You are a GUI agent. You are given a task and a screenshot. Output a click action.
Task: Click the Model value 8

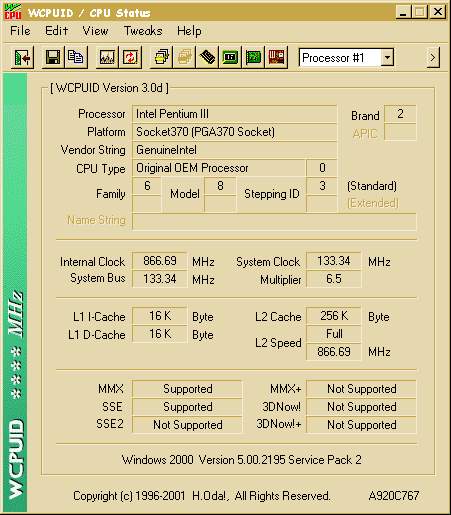220,186
